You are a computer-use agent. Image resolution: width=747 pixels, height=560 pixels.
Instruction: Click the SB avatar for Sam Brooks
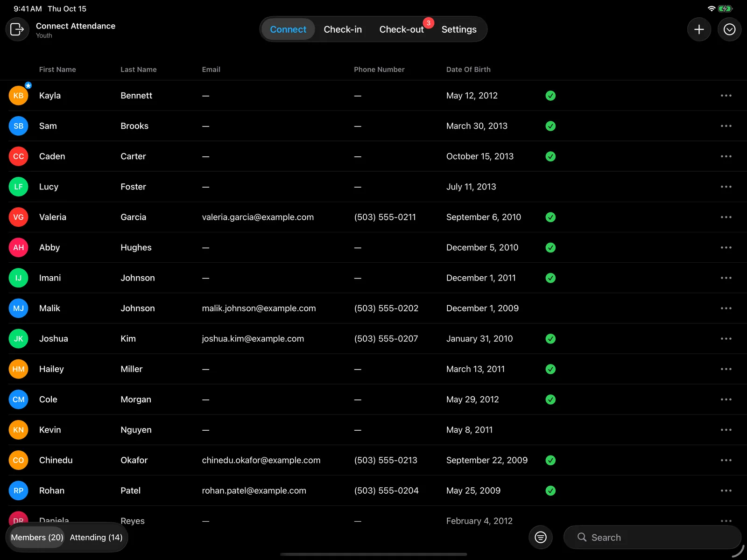[x=19, y=126]
